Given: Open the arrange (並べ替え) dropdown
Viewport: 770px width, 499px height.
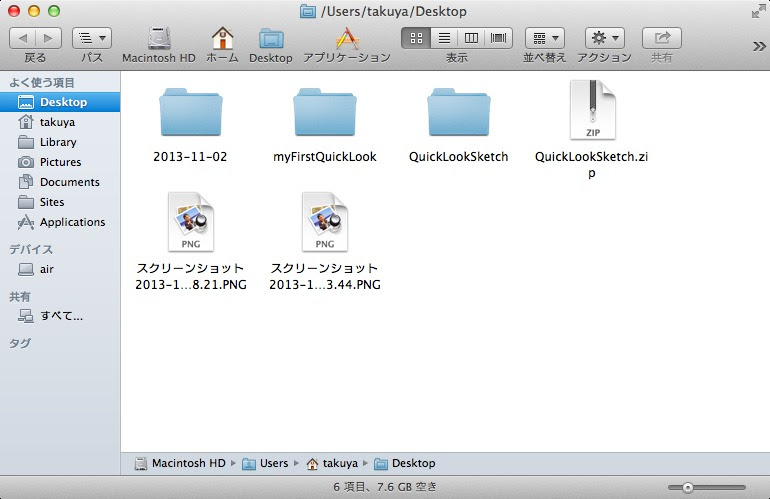Looking at the screenshot, I should tap(545, 38).
